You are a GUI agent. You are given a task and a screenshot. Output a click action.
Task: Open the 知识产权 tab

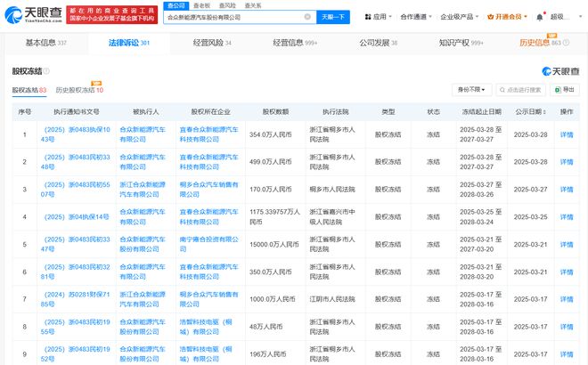[x=461, y=43]
